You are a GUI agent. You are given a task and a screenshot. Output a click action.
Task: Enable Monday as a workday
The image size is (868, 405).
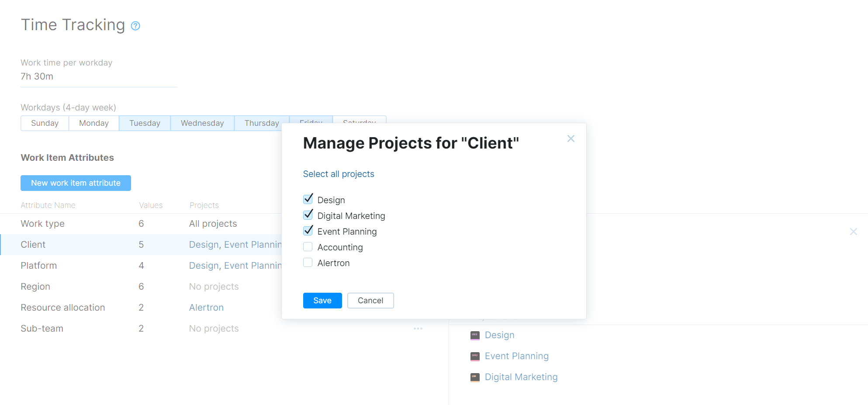[93, 123]
